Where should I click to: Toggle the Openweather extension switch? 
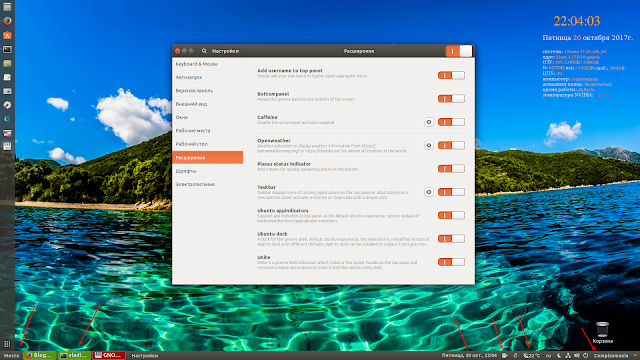[451, 145]
